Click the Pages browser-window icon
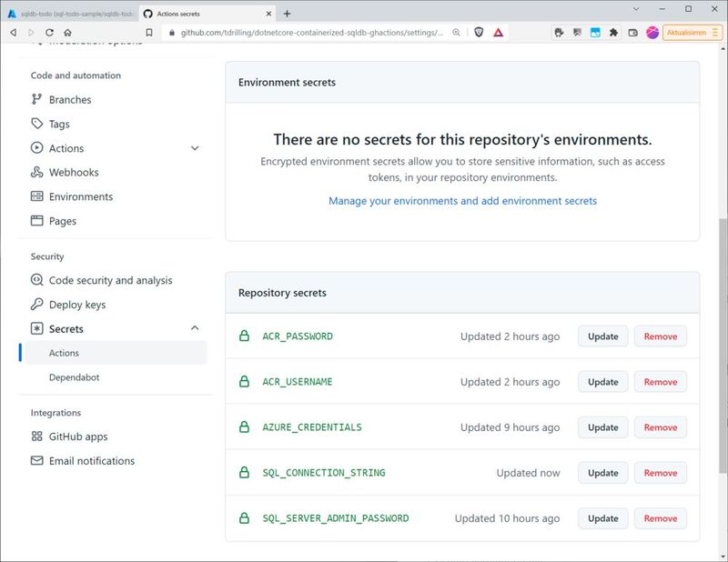Image resolution: width=728 pixels, height=562 pixels. click(x=36, y=220)
